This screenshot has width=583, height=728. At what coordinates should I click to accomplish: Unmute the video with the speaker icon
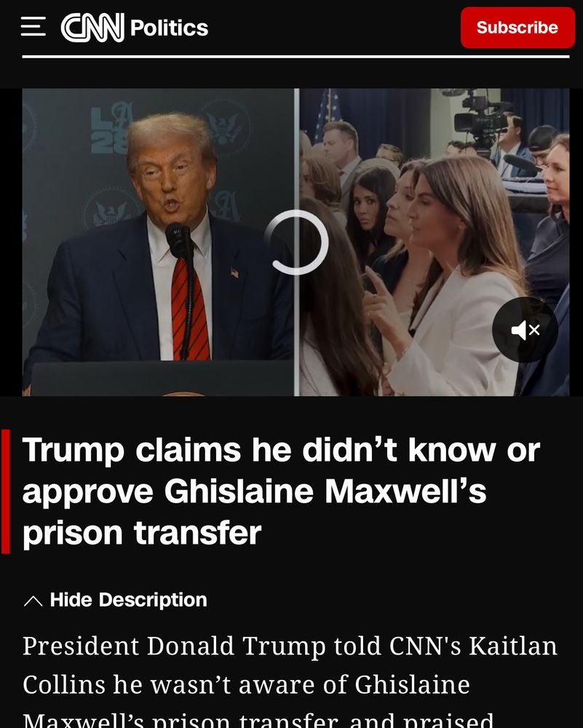click(525, 330)
